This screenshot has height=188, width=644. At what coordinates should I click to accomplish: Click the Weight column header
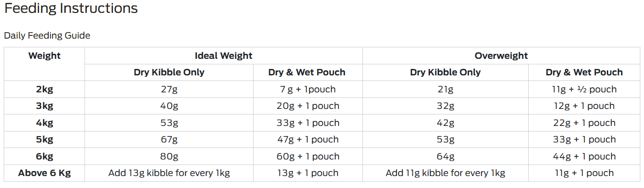(x=45, y=56)
